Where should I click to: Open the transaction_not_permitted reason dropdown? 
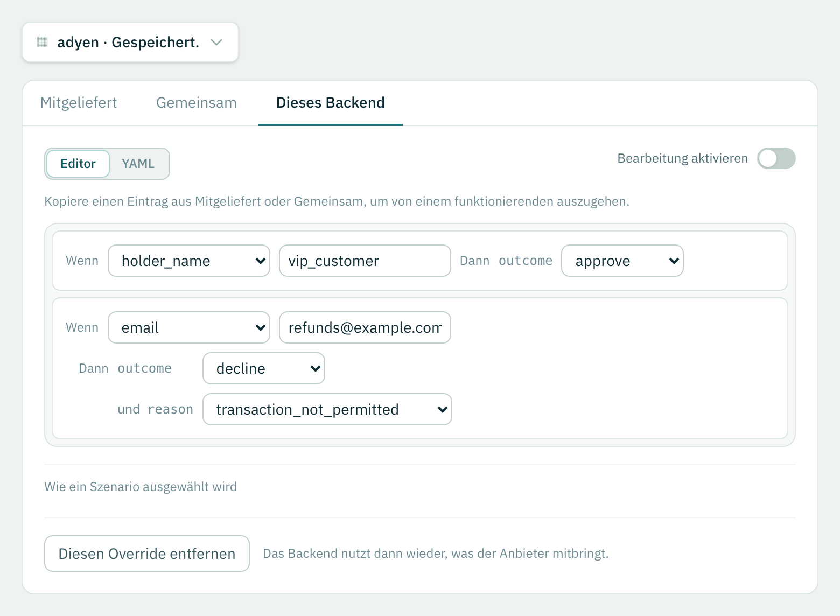click(x=327, y=409)
